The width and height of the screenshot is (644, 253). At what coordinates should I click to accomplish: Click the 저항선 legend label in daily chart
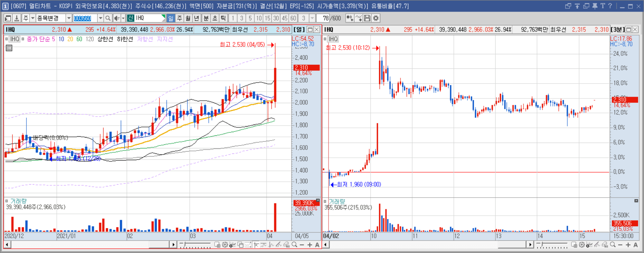coord(145,39)
